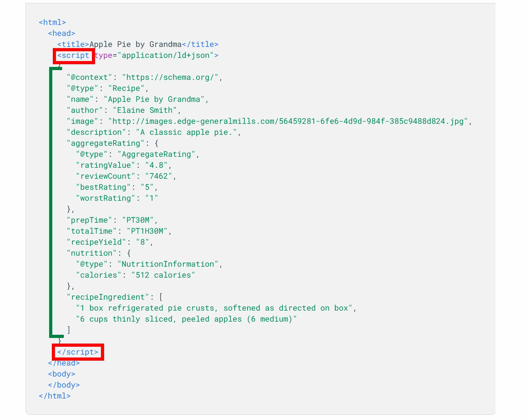Select the "nutrition": { line
Screen dimensions: 528x420
click(x=99, y=254)
